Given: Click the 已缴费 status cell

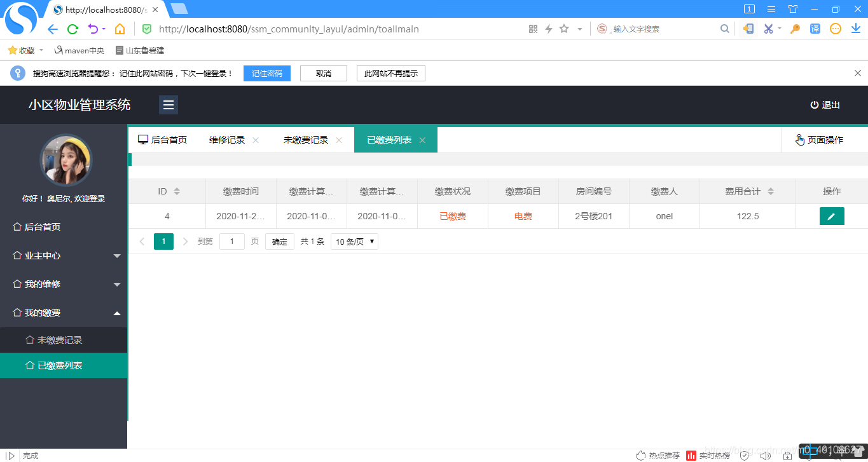Looking at the screenshot, I should [453, 216].
